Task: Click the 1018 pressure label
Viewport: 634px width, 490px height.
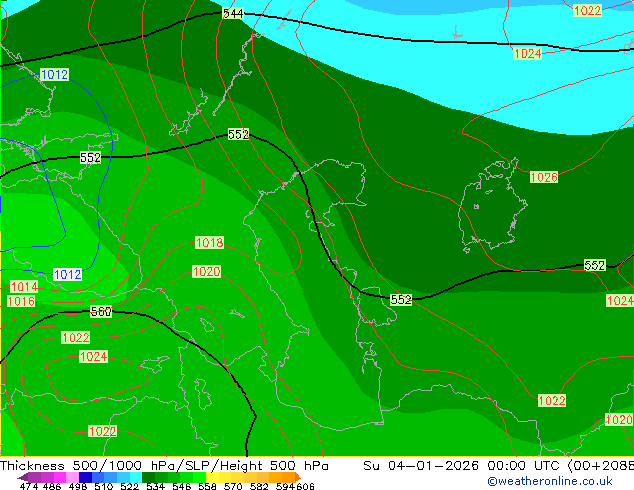Action: [209, 242]
